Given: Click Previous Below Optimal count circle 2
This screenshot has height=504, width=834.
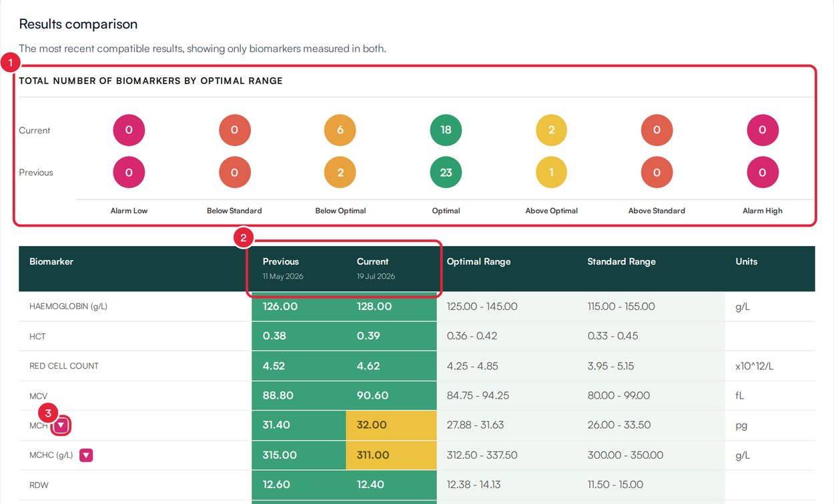Looking at the screenshot, I should [340, 172].
